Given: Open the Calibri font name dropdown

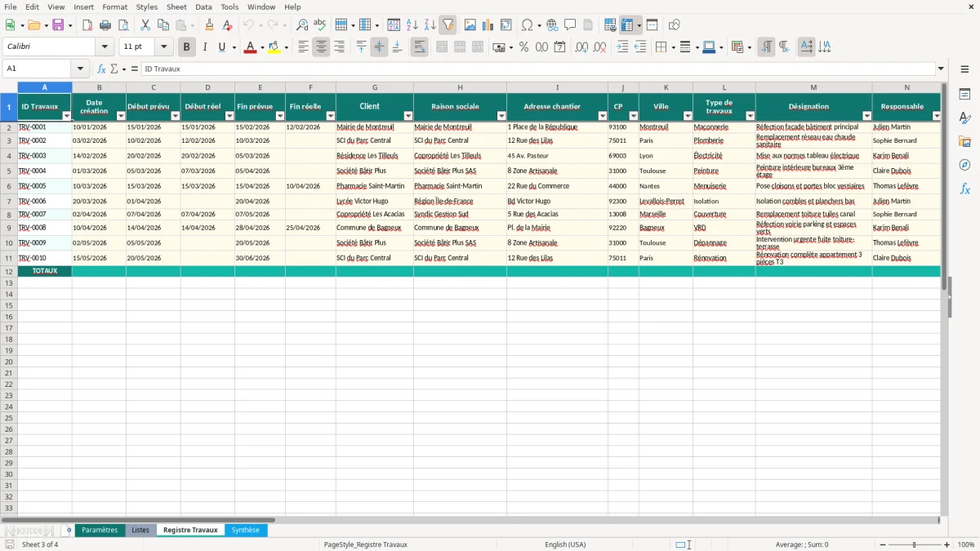Looking at the screenshot, I should coord(105,47).
